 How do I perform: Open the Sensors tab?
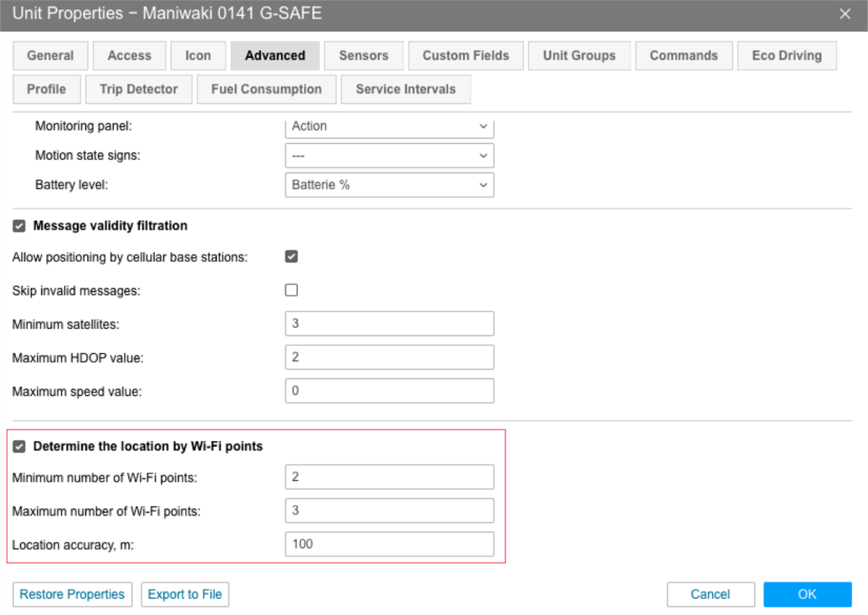pyautogui.click(x=364, y=56)
